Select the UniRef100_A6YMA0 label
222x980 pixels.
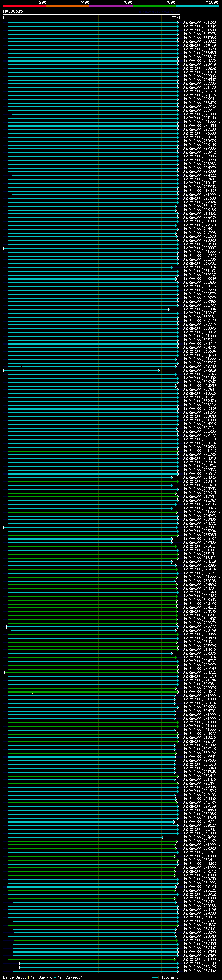[199, 971]
